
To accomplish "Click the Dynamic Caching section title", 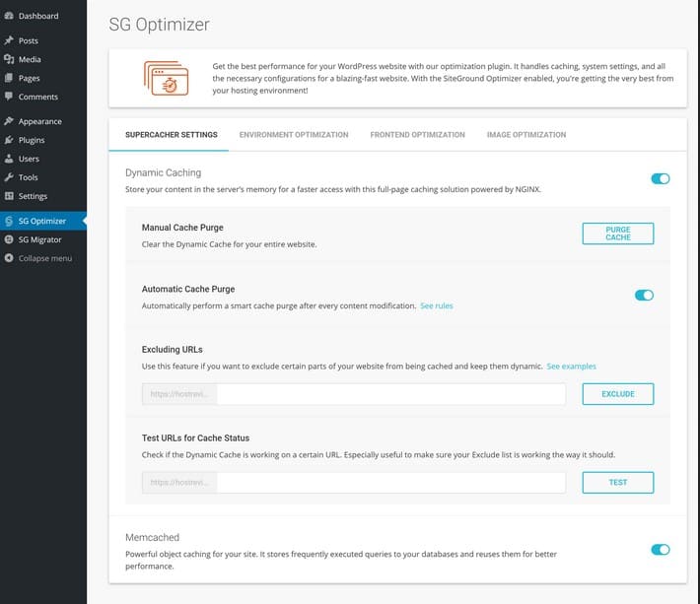I will [163, 172].
